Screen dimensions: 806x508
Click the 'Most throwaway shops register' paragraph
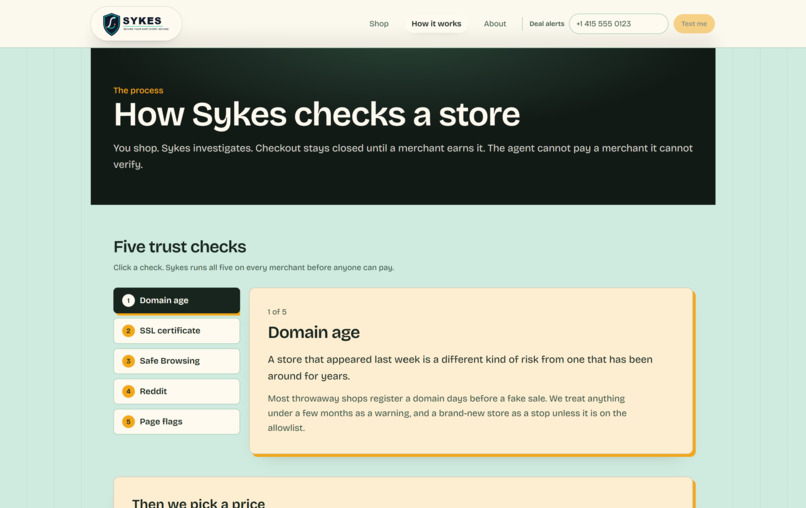(x=447, y=413)
